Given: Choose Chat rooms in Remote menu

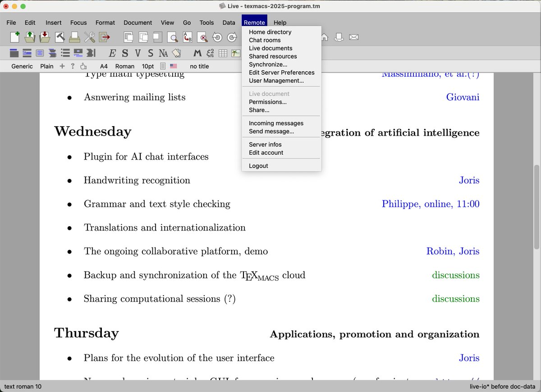Looking at the screenshot, I should (x=281, y=40).
